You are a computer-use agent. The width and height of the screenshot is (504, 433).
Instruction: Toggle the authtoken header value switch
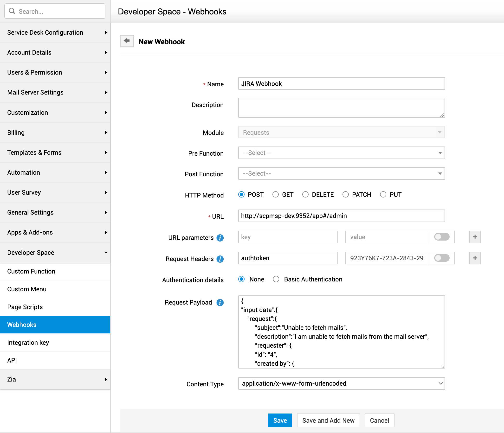click(x=442, y=258)
